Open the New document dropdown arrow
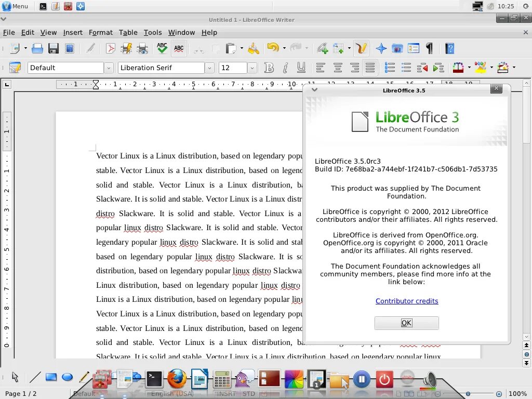The width and height of the screenshot is (532, 399). (x=25, y=48)
